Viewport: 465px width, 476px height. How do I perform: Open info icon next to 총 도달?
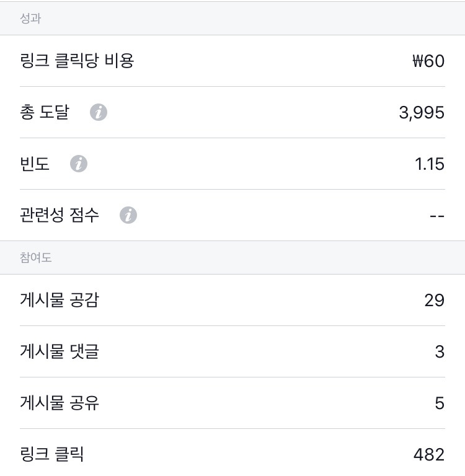pyautogui.click(x=99, y=112)
